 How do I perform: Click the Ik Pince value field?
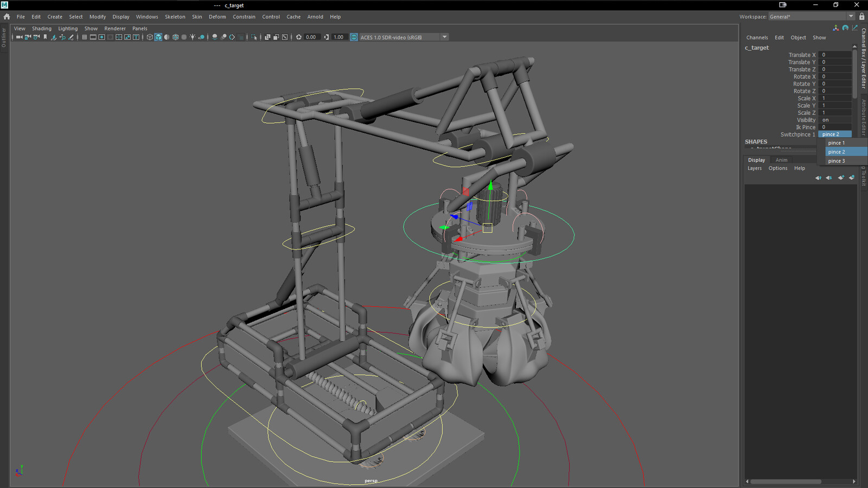pyautogui.click(x=835, y=127)
